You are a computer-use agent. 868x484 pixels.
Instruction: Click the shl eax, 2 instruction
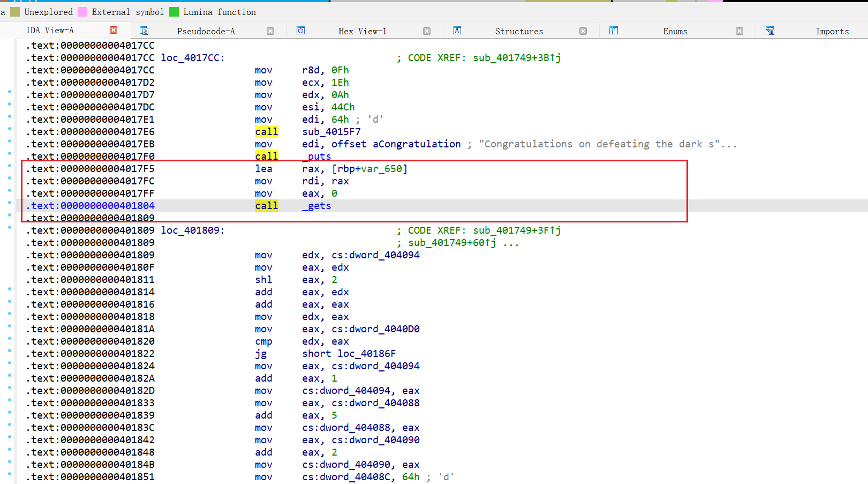pyautogui.click(x=296, y=280)
